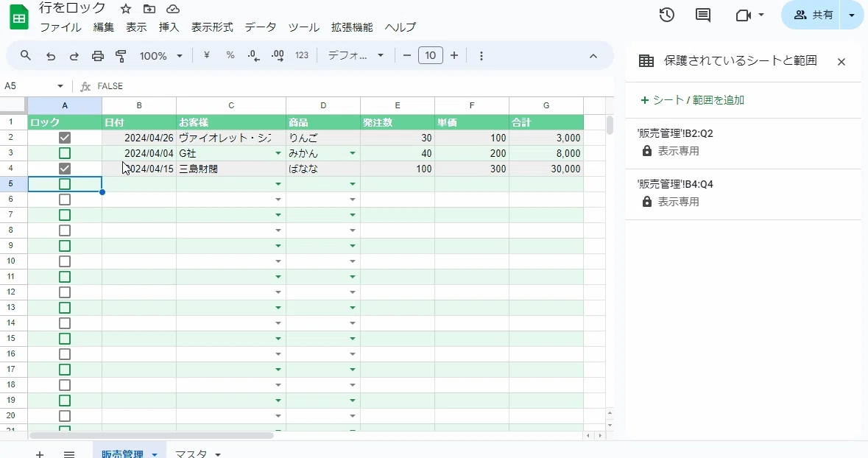Uncheck the lock checkbox in row 4

click(x=65, y=169)
